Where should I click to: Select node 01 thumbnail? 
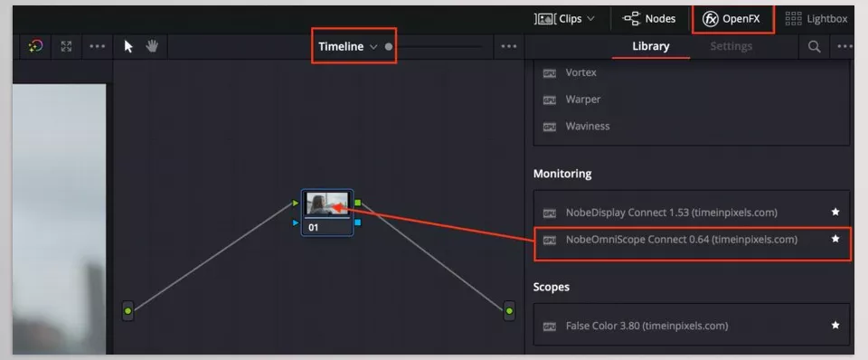327,204
